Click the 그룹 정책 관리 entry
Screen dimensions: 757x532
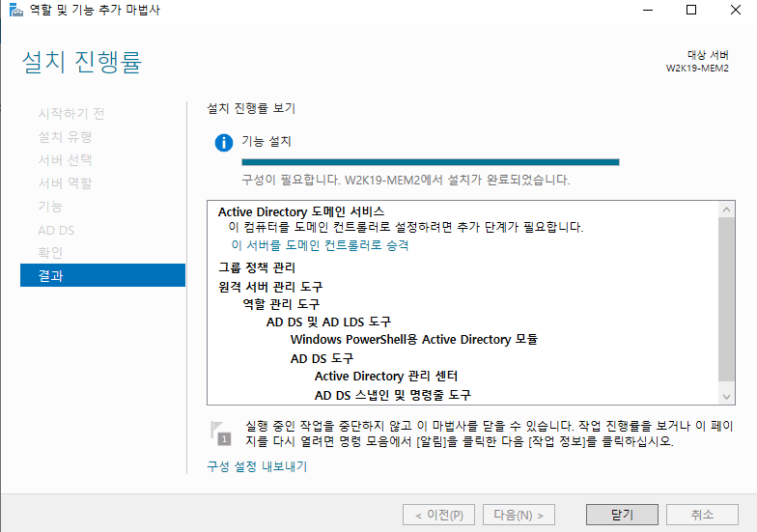point(257,267)
